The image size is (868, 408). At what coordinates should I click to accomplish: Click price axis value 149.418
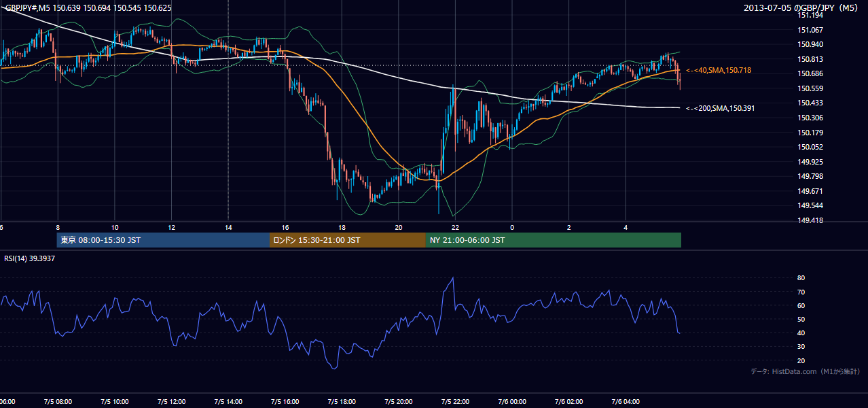point(811,220)
